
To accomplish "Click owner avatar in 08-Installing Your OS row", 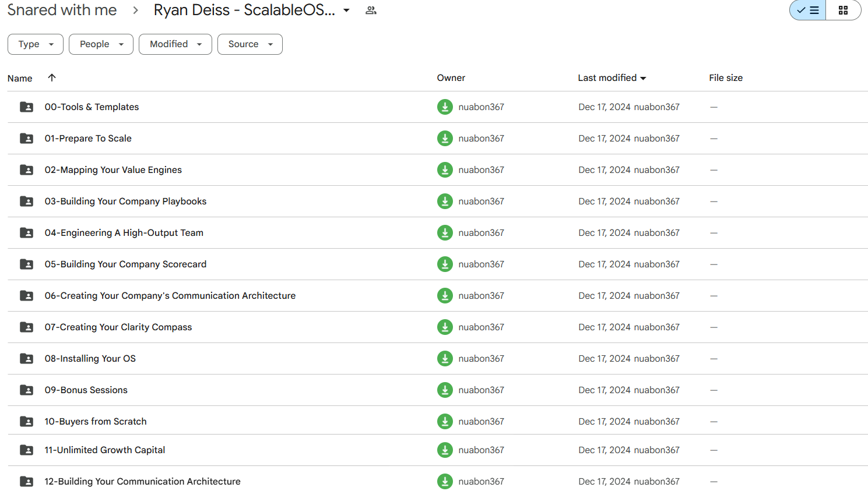I will 445,359.
